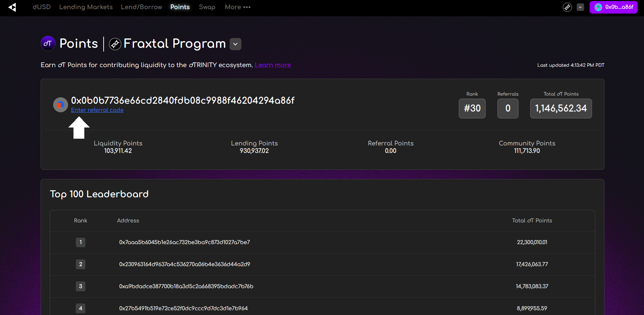Click the purple 0x0b...a86f wallet button

pyautogui.click(x=614, y=7)
